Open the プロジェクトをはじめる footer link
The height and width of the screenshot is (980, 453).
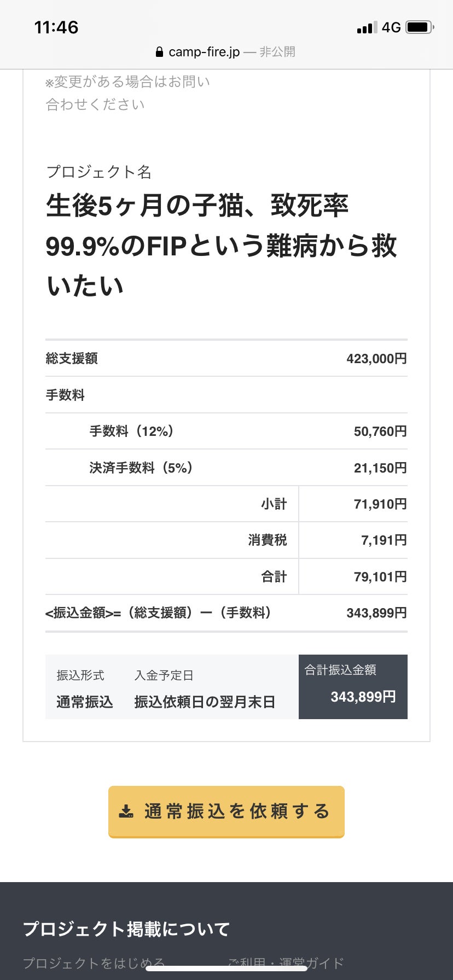point(94,962)
